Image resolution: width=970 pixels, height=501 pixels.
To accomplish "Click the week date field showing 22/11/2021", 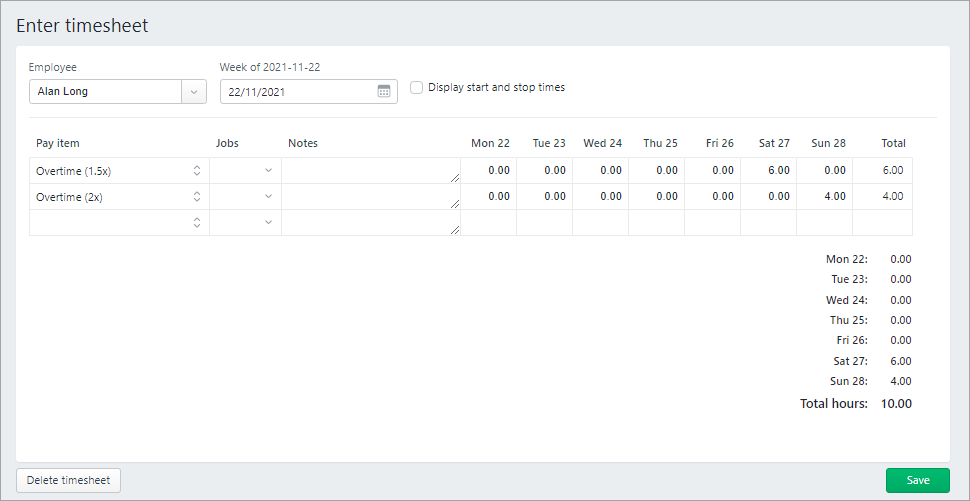I will (x=297, y=92).
